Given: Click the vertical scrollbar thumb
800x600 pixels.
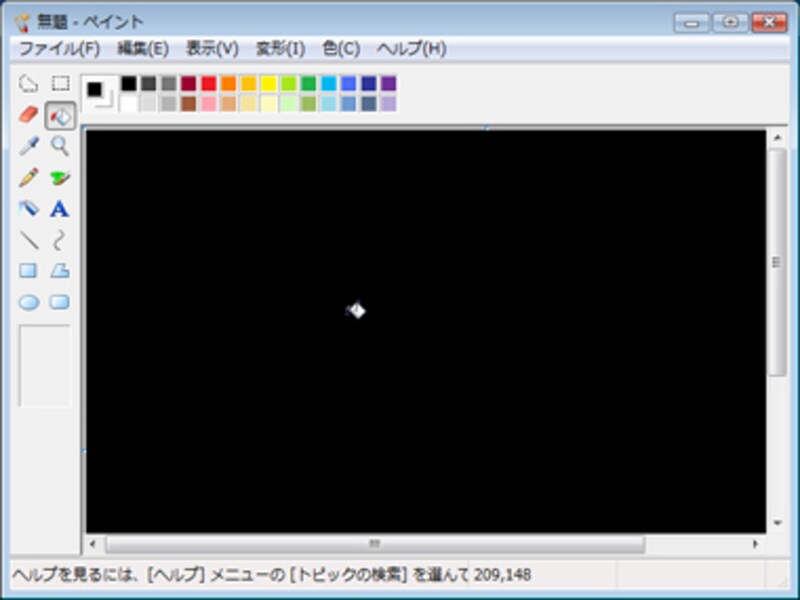Looking at the screenshot, I should coord(777,262).
